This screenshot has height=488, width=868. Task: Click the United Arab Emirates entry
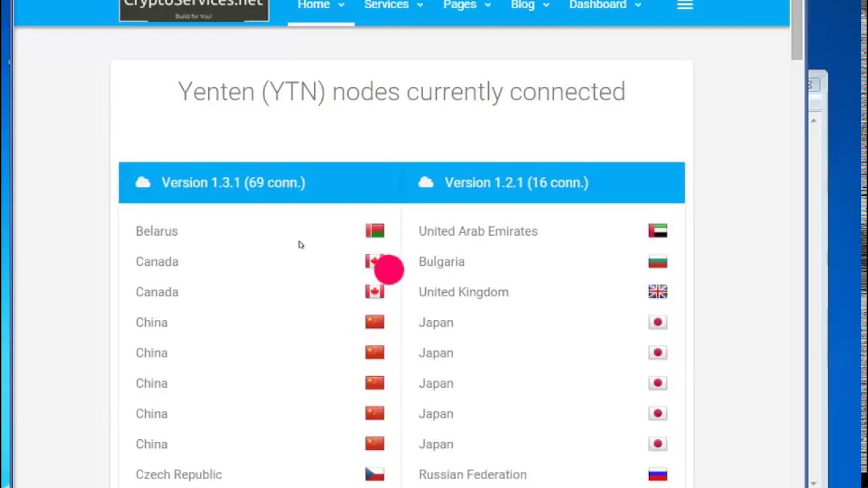[x=478, y=231]
